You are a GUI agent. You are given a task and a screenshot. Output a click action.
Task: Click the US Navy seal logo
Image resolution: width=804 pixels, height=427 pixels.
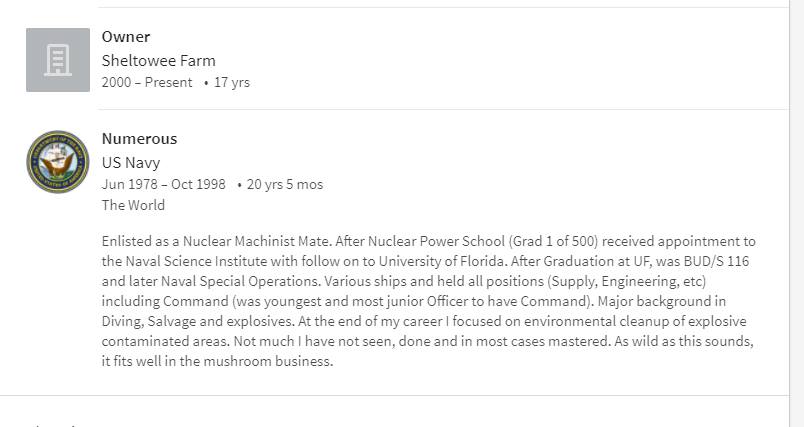pyautogui.click(x=58, y=162)
